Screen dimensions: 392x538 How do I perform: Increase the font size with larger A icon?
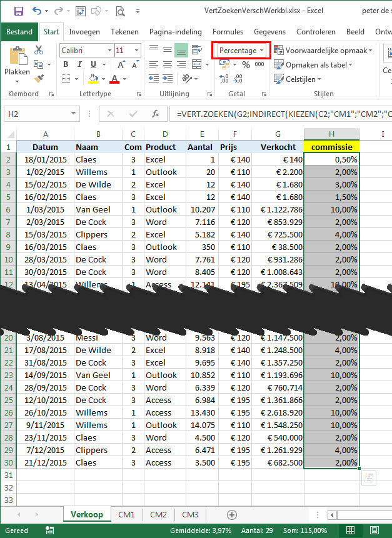pos(121,64)
